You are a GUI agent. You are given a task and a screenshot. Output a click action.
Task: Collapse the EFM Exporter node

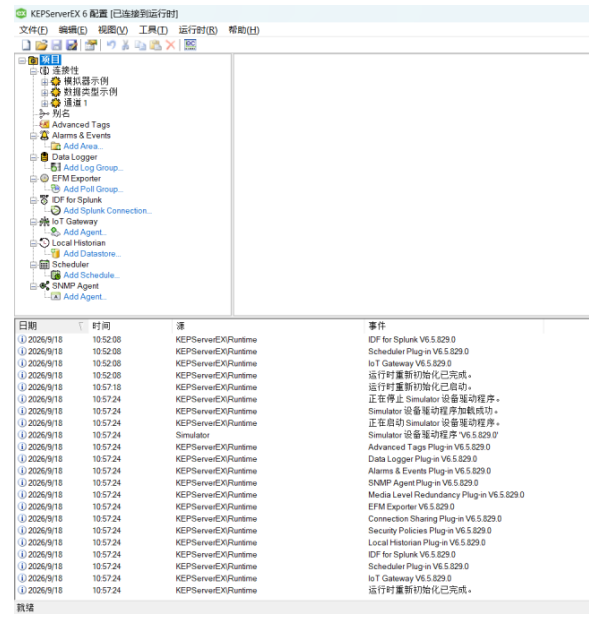pyautogui.click(x=33, y=179)
